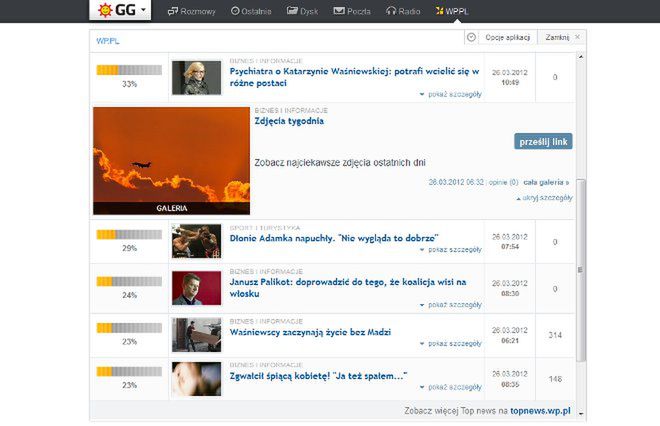Click the clock icon beside Opcje aplikacji

(471, 37)
